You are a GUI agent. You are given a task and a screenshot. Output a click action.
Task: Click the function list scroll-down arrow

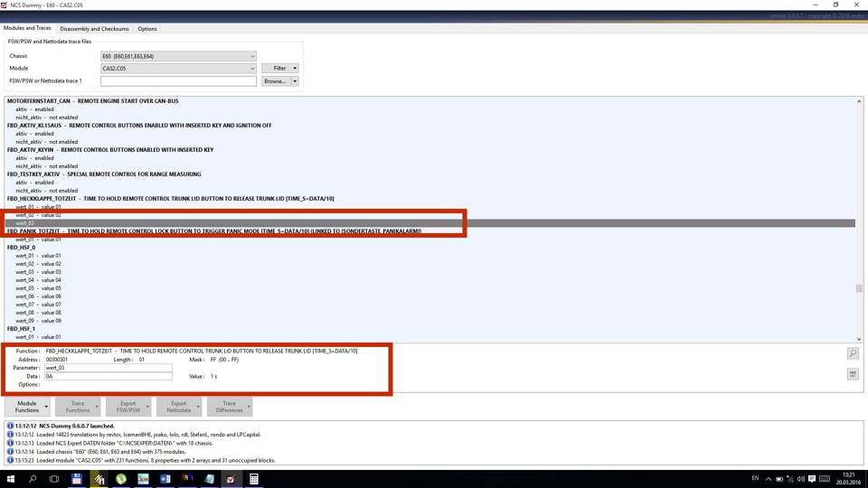pos(859,339)
